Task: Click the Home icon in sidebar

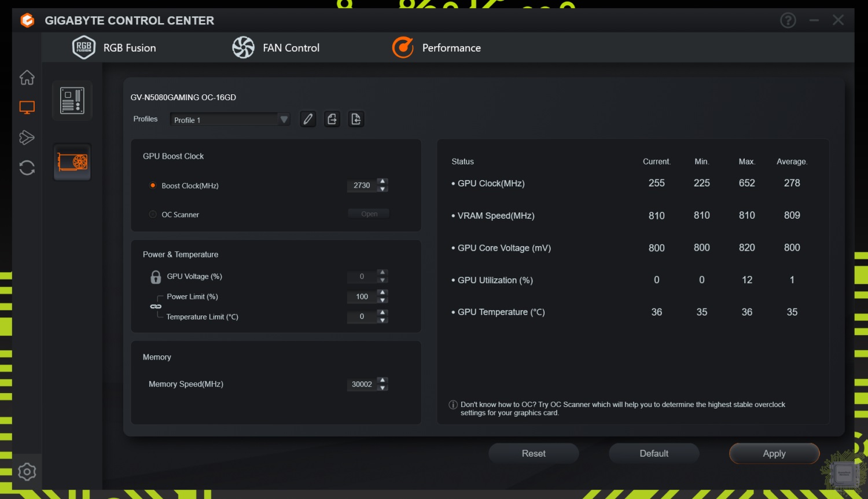Action: coord(27,78)
